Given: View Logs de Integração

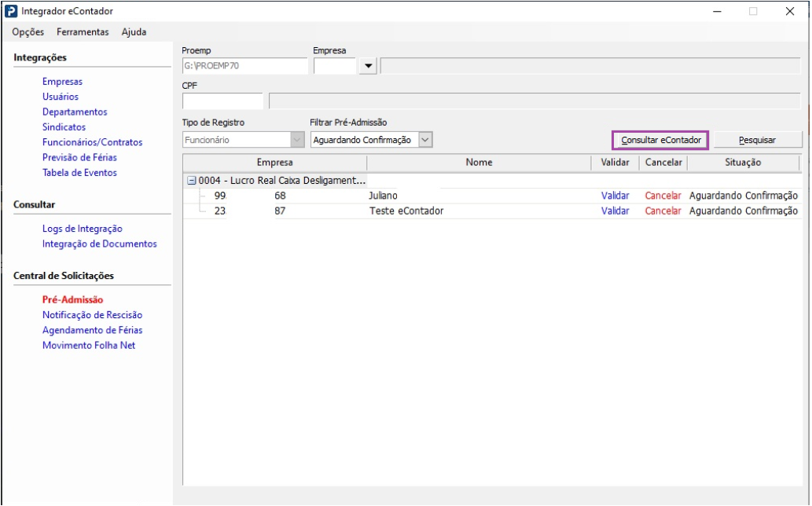Looking at the screenshot, I should (x=83, y=229).
